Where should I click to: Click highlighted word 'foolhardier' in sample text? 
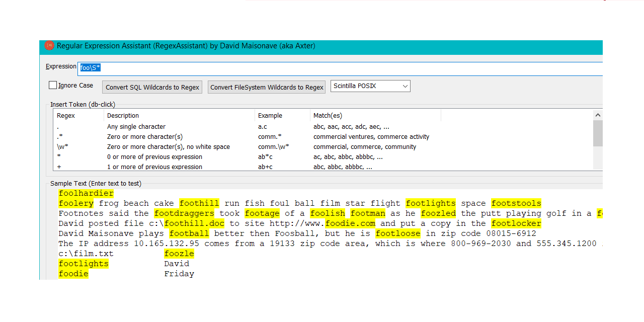click(x=86, y=193)
